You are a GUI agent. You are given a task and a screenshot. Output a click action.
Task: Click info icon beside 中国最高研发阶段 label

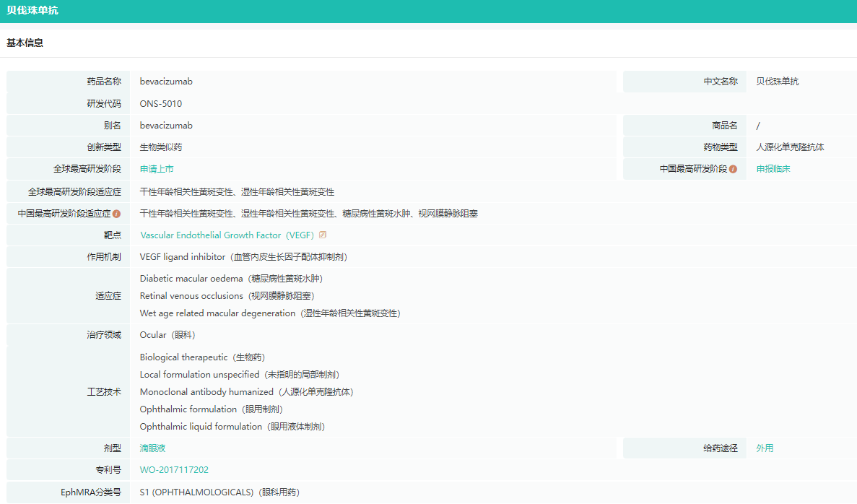pos(733,169)
